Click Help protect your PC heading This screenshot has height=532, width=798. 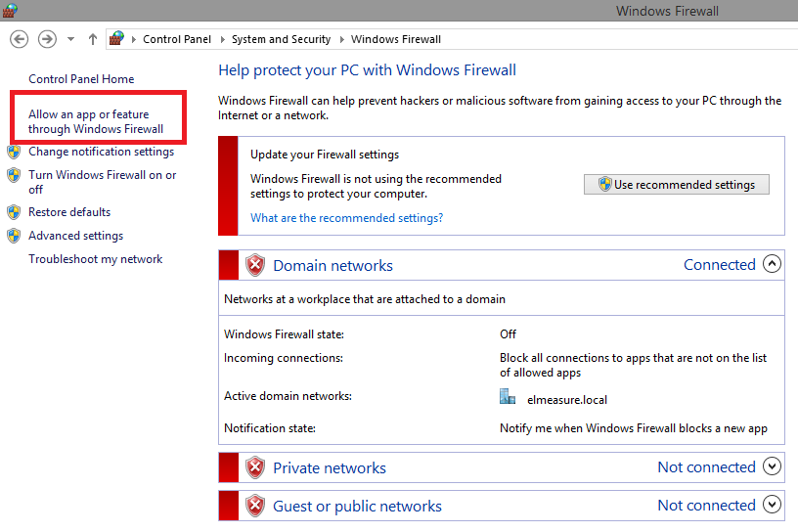[x=367, y=69]
